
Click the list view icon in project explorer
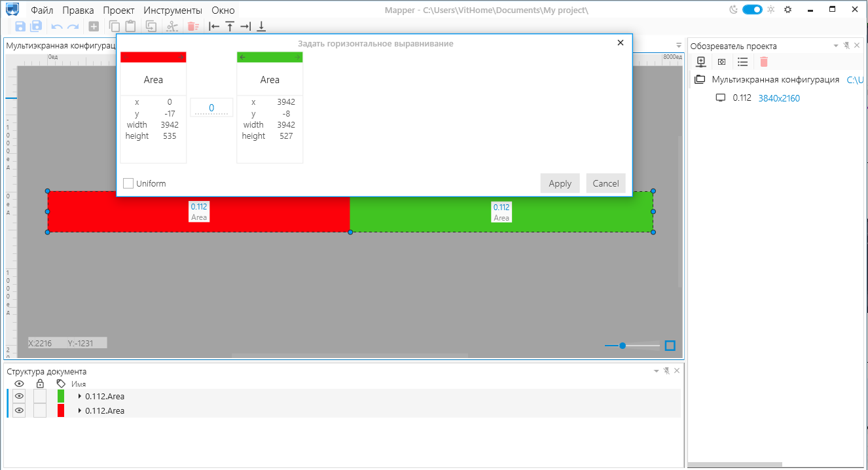point(742,62)
